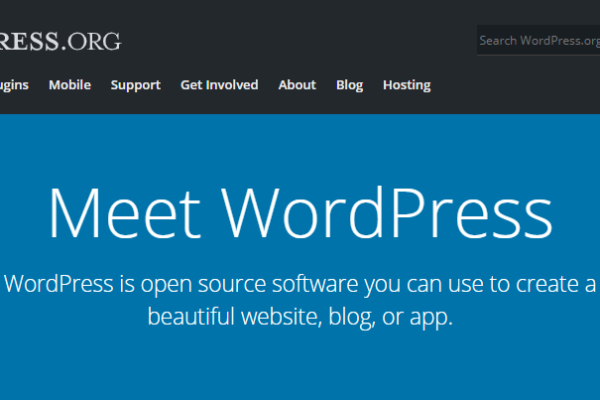
Task: Open the Plugins navigation item
Action: click(14, 85)
